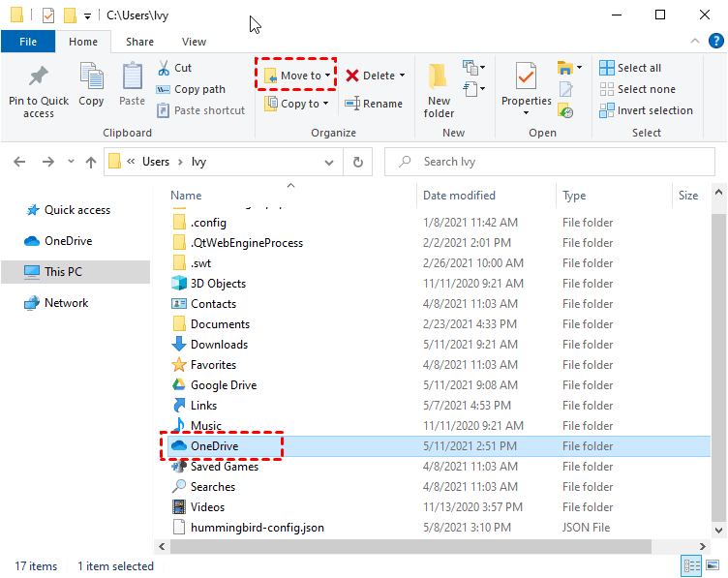Select Network in the navigation pane
This screenshot has height=578, width=728.
(x=56, y=303)
